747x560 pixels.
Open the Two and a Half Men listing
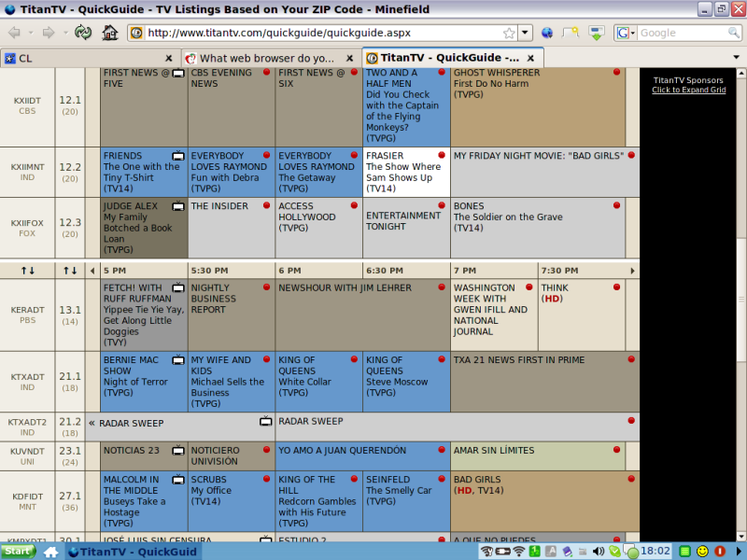pyautogui.click(x=406, y=107)
